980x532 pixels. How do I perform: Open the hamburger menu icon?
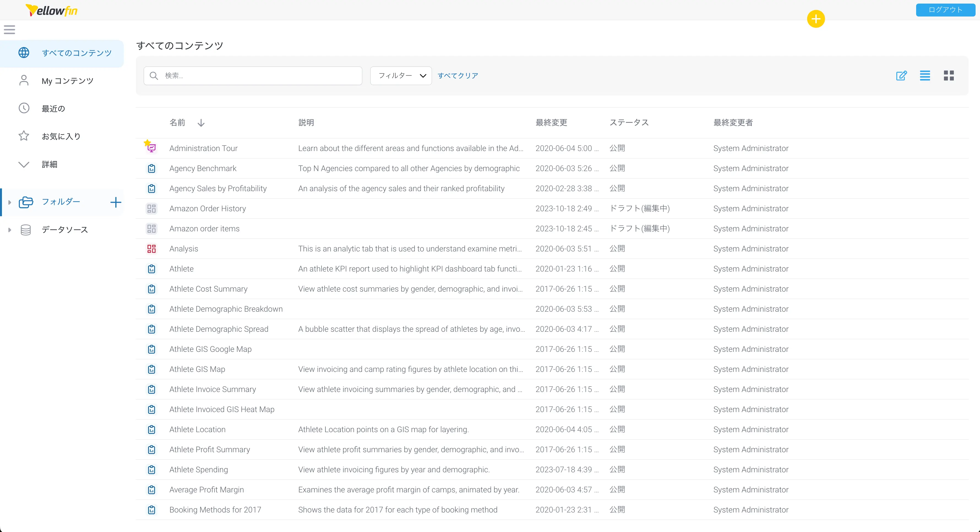pos(10,30)
